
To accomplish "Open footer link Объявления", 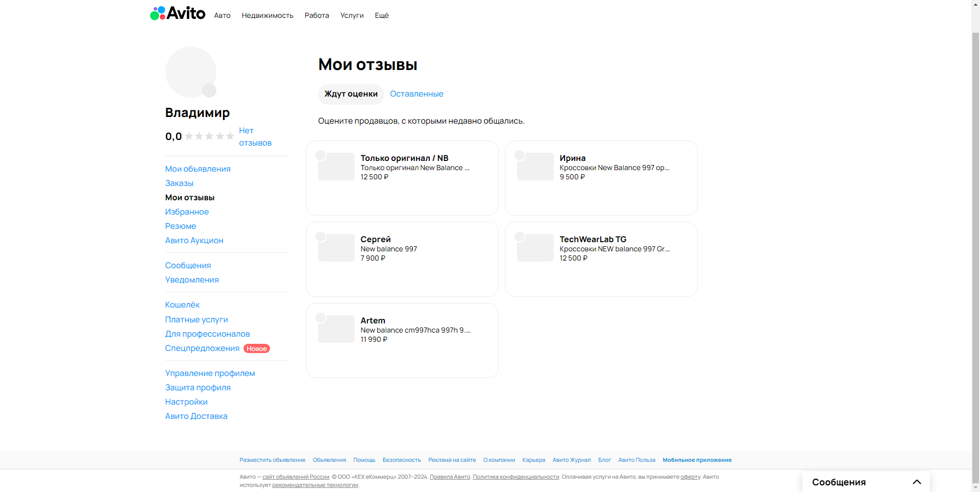I will (x=329, y=460).
